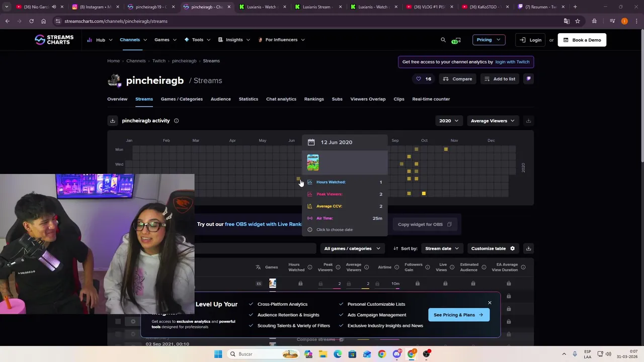Open the Stream date sort dropdown
This screenshot has width=644, height=362.
pyautogui.click(x=442, y=248)
